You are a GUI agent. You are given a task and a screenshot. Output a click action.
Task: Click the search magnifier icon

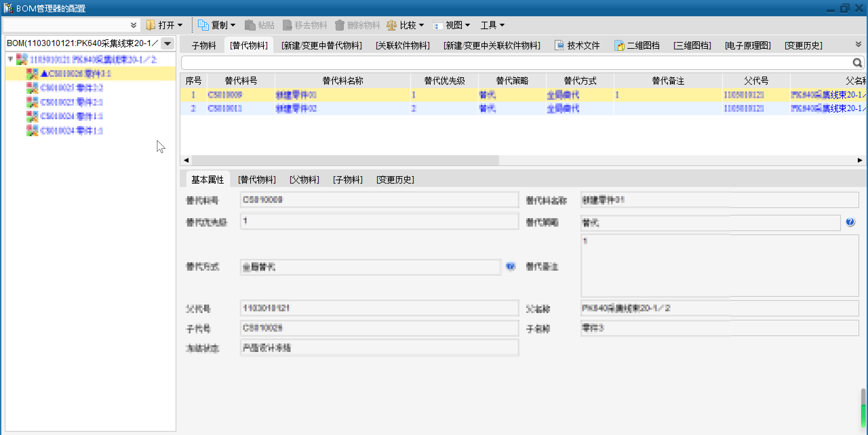[857, 63]
